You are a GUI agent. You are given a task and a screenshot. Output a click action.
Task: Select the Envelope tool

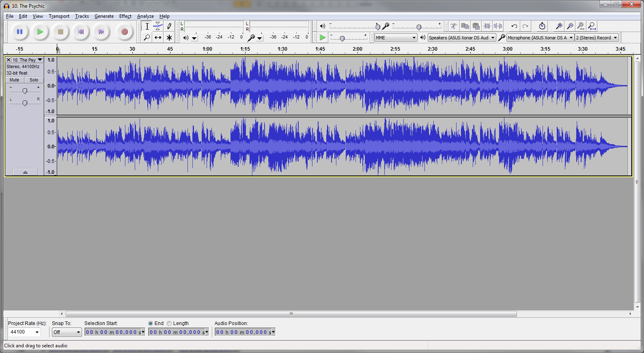tap(158, 26)
